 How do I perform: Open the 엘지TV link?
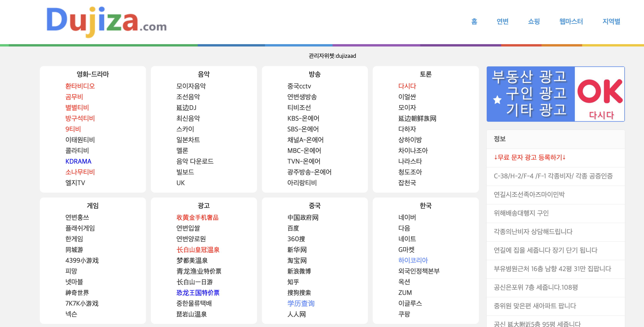point(75,183)
